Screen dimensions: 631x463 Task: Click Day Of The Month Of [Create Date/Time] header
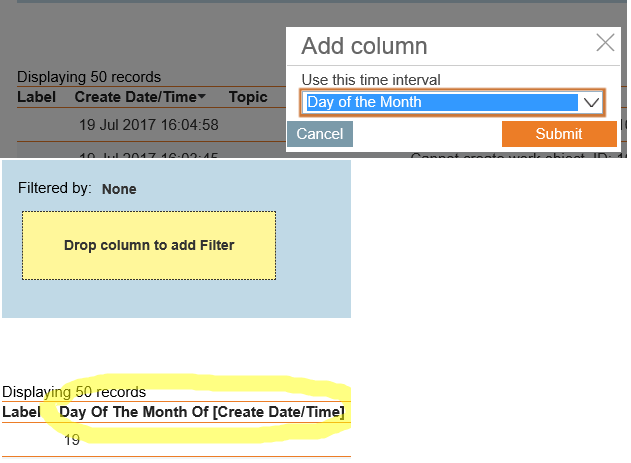[202, 412]
